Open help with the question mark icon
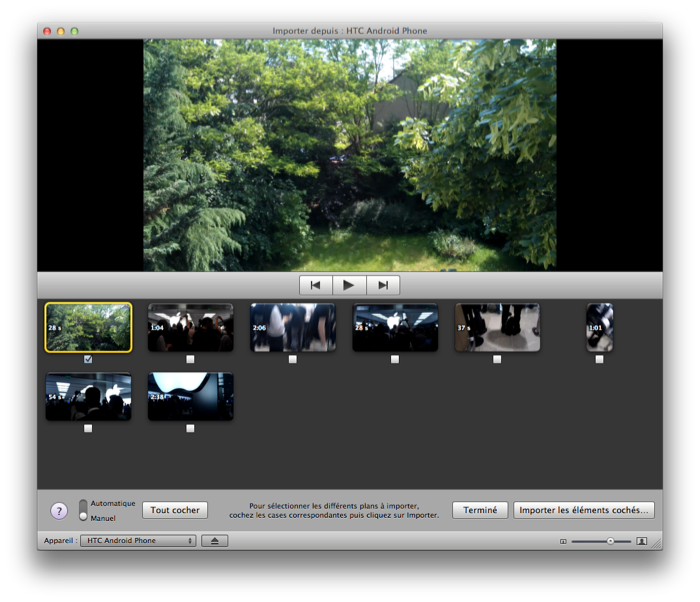700x602 pixels. tap(59, 511)
